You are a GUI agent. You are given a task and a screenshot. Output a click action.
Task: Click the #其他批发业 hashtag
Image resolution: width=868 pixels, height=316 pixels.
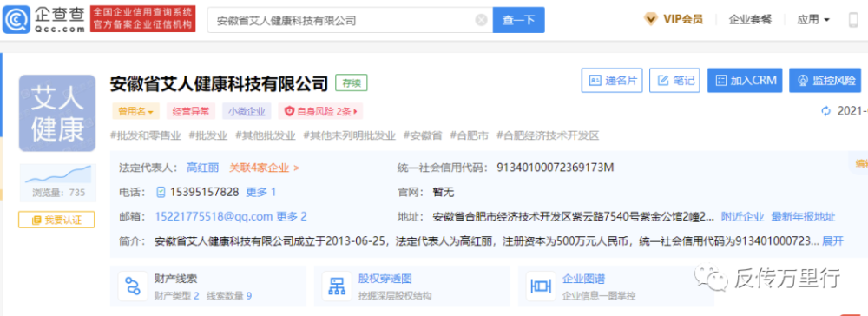pos(265,135)
